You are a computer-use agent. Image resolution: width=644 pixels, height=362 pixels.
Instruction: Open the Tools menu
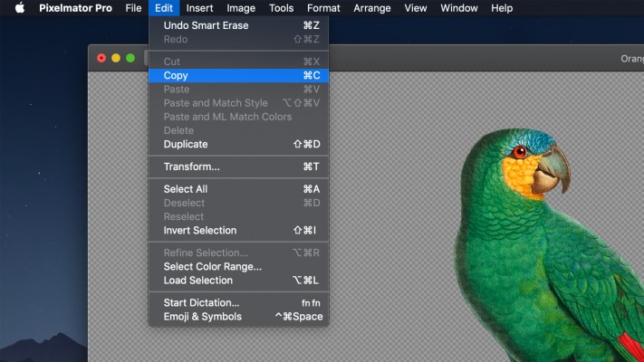pyautogui.click(x=281, y=8)
